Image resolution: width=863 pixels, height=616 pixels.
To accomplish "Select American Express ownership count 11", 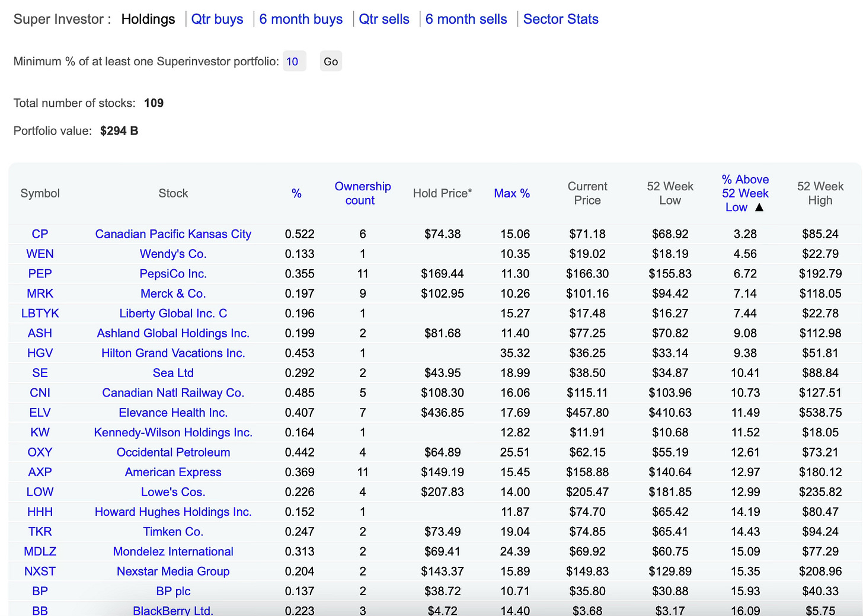I will (x=363, y=472).
